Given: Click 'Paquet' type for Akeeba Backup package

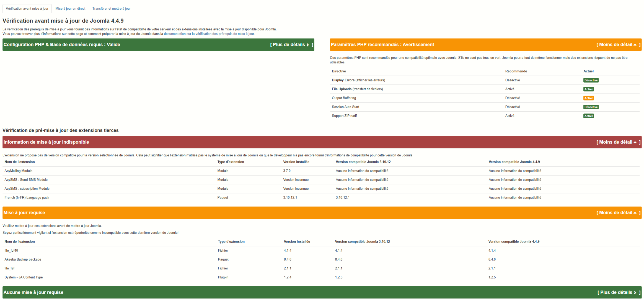Looking at the screenshot, I should click(x=223, y=259).
